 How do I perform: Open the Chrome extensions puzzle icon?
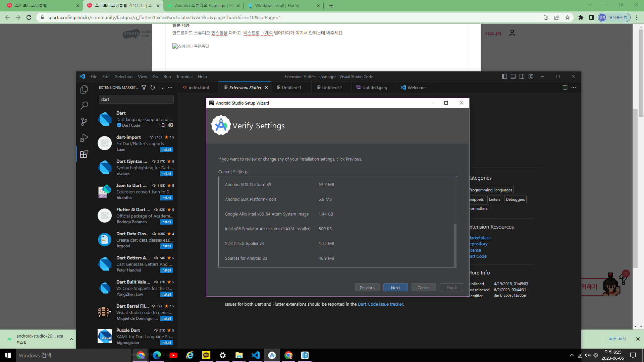(x=581, y=17)
